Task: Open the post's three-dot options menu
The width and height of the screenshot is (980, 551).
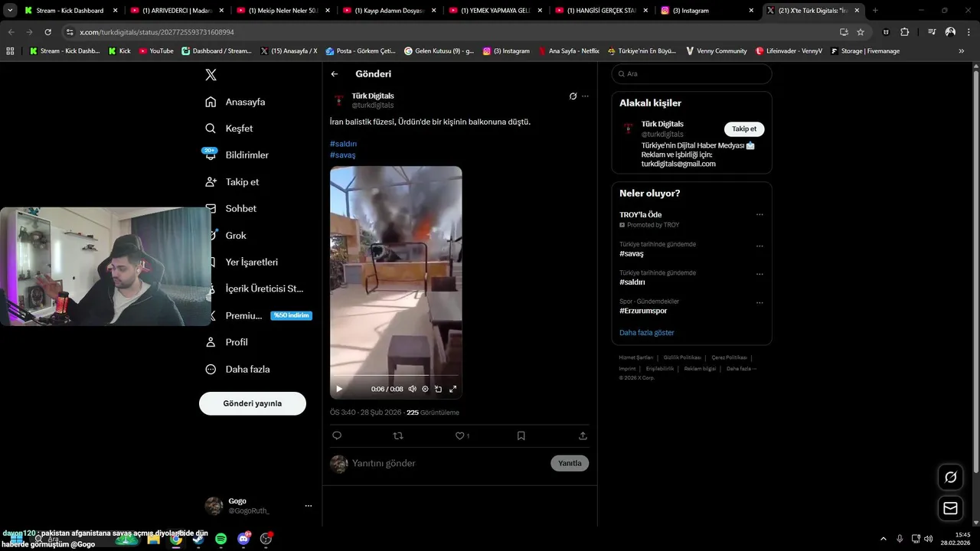Action: (585, 96)
